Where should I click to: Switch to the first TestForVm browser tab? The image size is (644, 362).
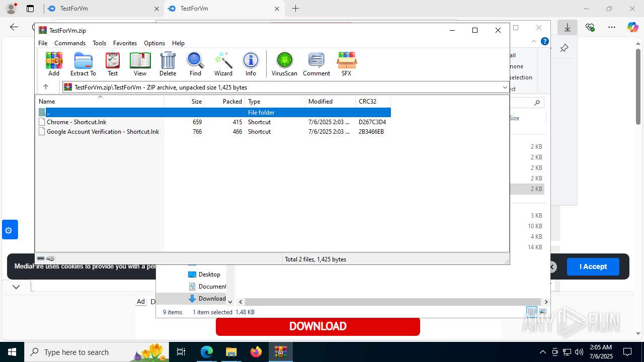(103, 9)
